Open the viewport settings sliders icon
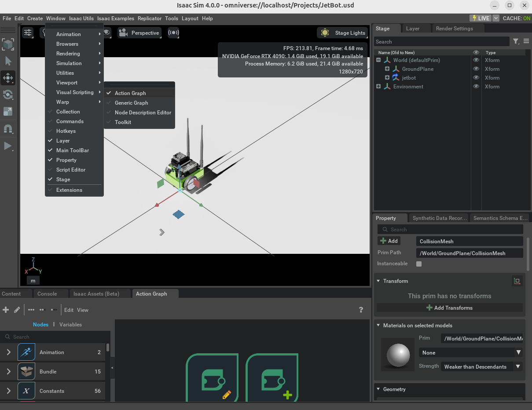 coord(28,33)
